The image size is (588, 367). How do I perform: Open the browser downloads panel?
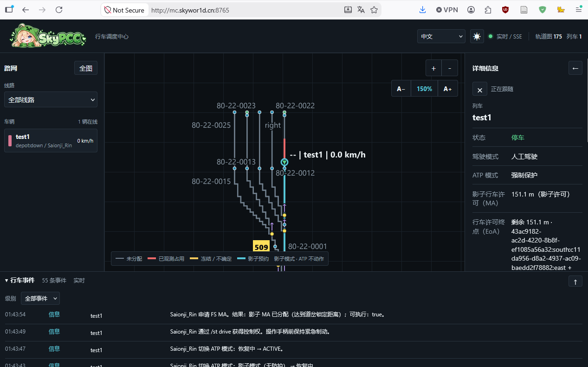coord(422,10)
